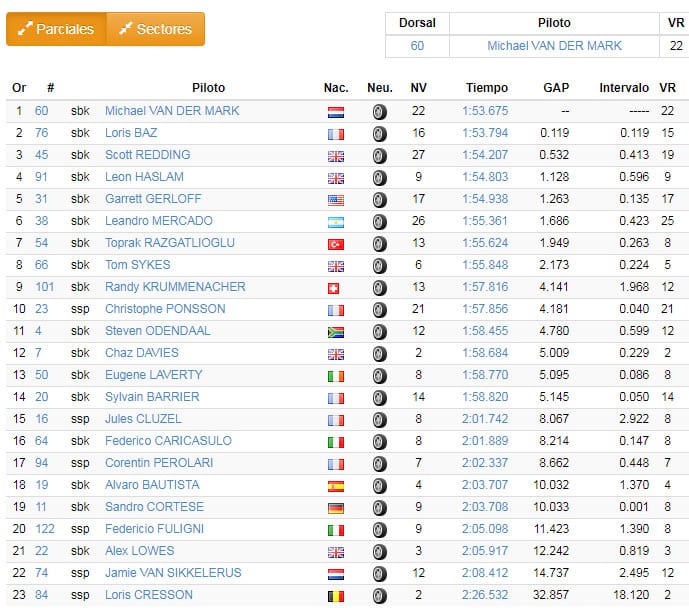Open Michael VAN DER MARK link in top summary
The image size is (689, 608).
554,46
